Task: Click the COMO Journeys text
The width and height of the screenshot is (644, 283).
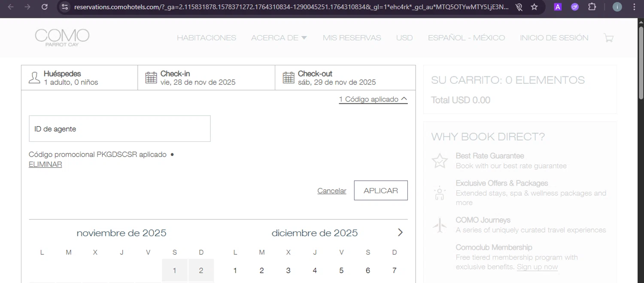Action: [x=483, y=220]
